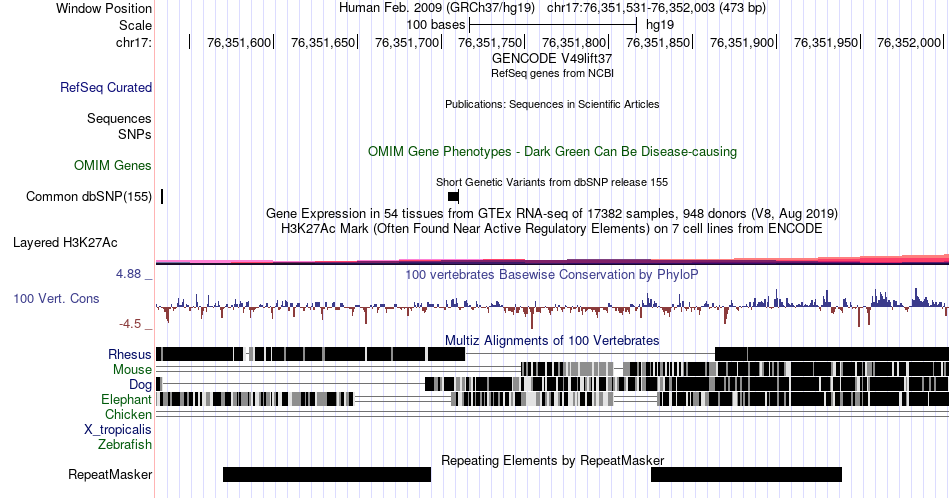
Task: Click the left RepeatMasker element block
Action: point(327,474)
